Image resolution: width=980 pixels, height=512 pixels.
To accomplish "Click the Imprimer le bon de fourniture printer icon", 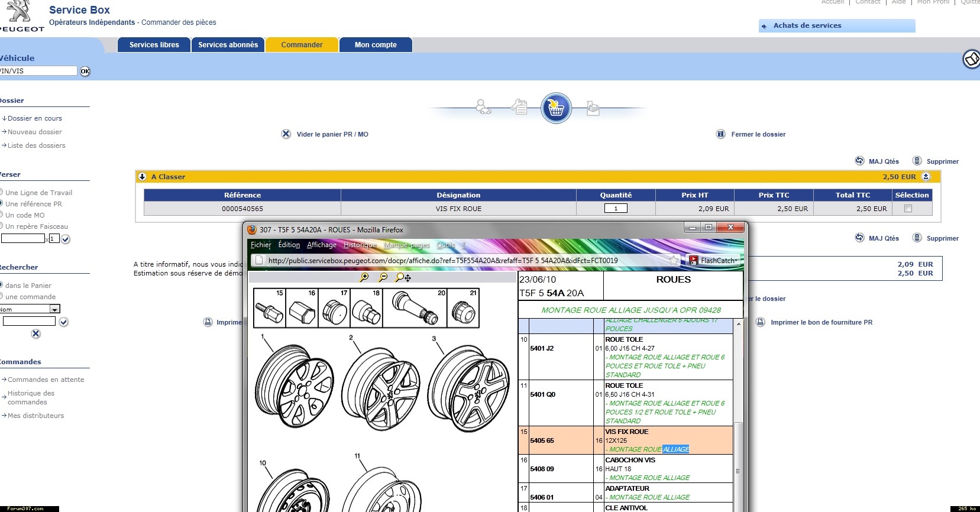I will point(761,322).
